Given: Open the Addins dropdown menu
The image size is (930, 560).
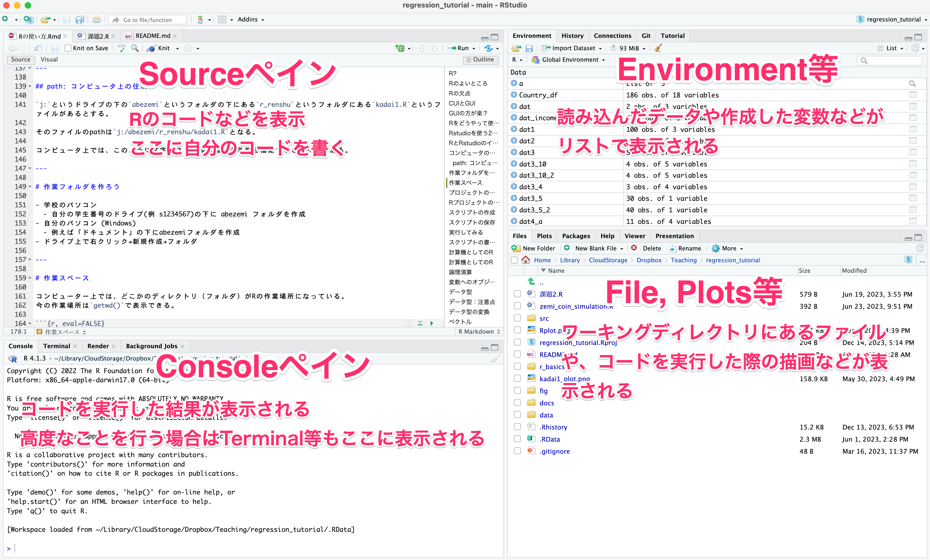Looking at the screenshot, I should [x=251, y=19].
